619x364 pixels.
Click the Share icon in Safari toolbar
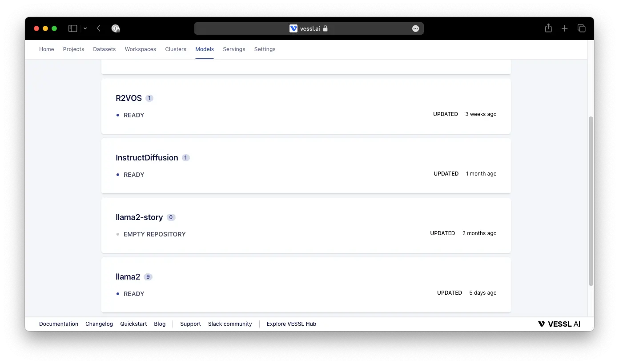(x=548, y=28)
